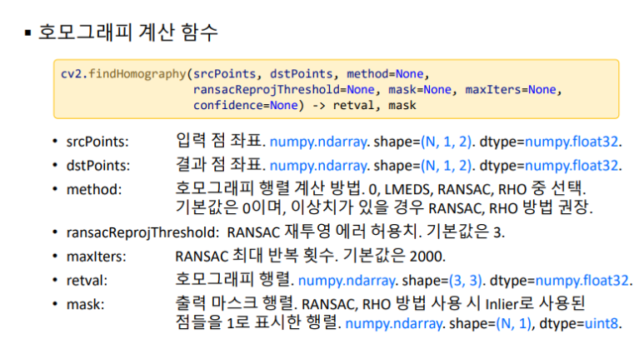644x339 pixels.
Task: Click the 'ransacReprojThreshold:' bullet label
Action: (x=143, y=232)
